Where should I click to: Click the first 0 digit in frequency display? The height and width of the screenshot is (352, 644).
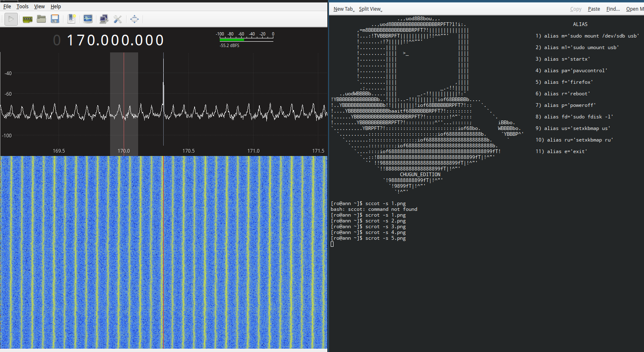[57, 40]
